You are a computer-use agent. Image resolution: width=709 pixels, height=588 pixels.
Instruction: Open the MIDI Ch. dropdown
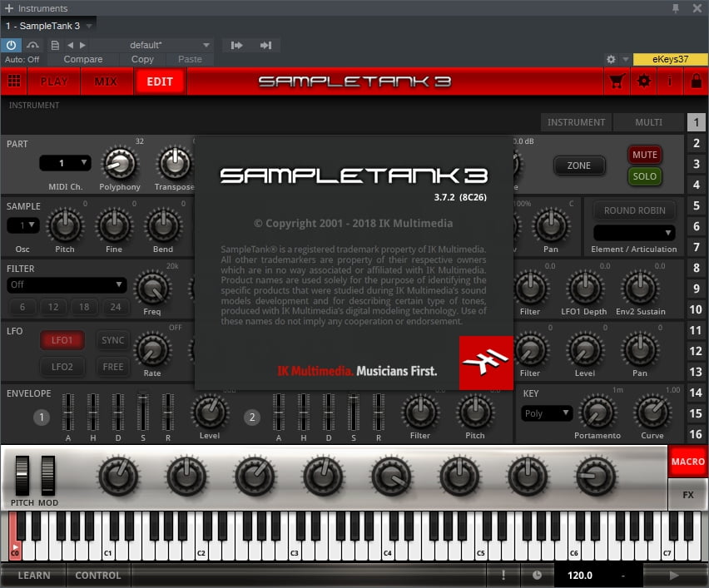(65, 163)
